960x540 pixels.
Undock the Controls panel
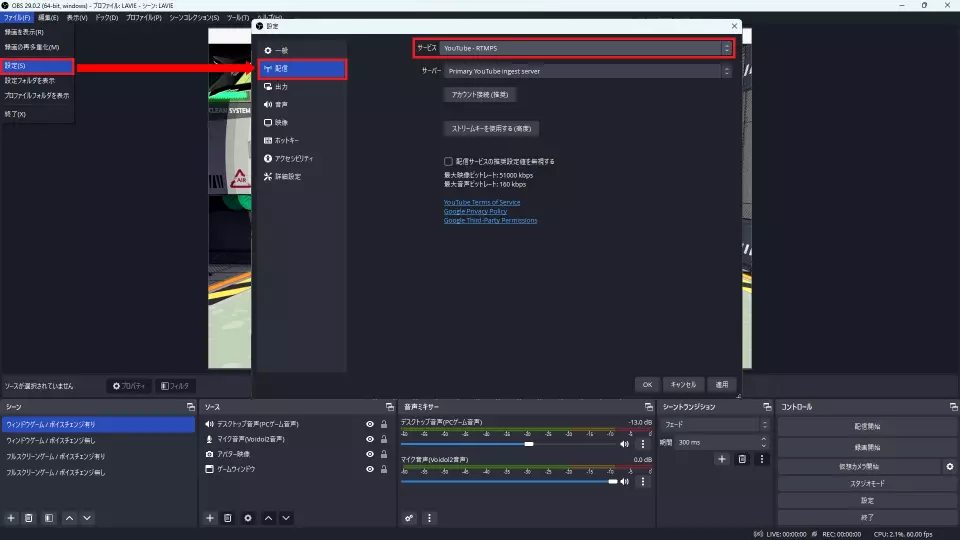(953, 407)
